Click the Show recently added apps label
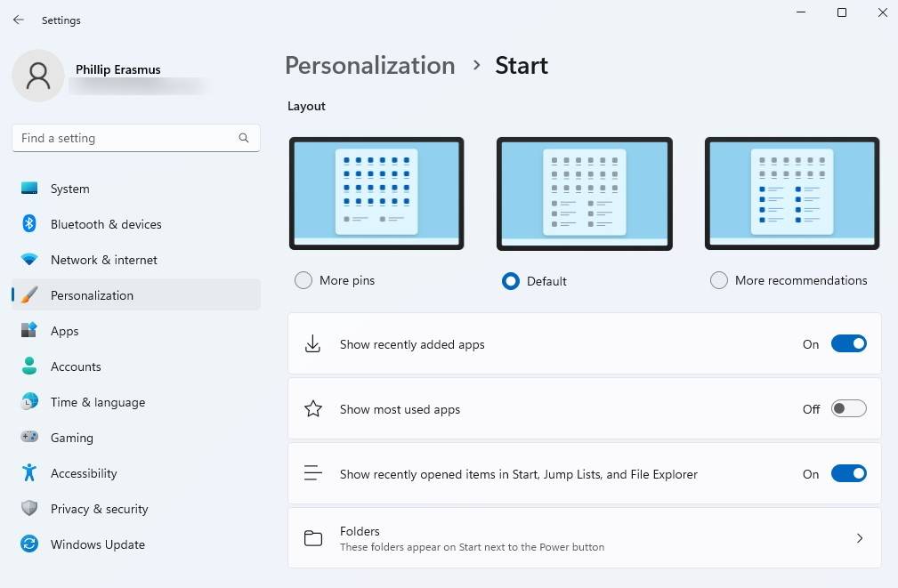Image resolution: width=898 pixels, height=588 pixels. (412, 344)
